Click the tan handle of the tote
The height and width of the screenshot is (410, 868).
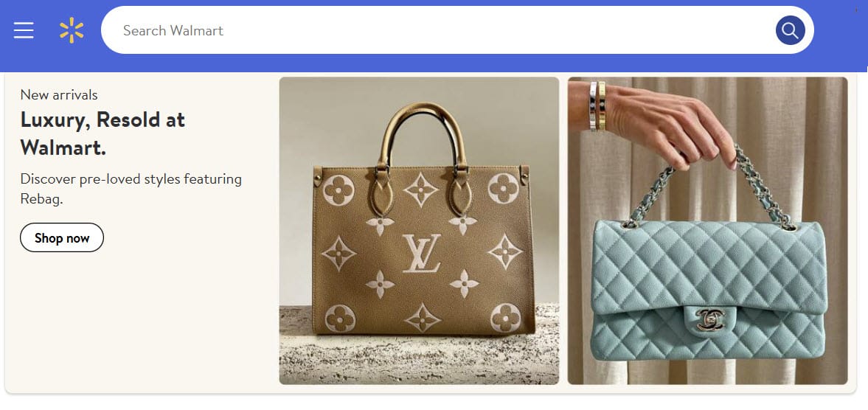click(420, 134)
